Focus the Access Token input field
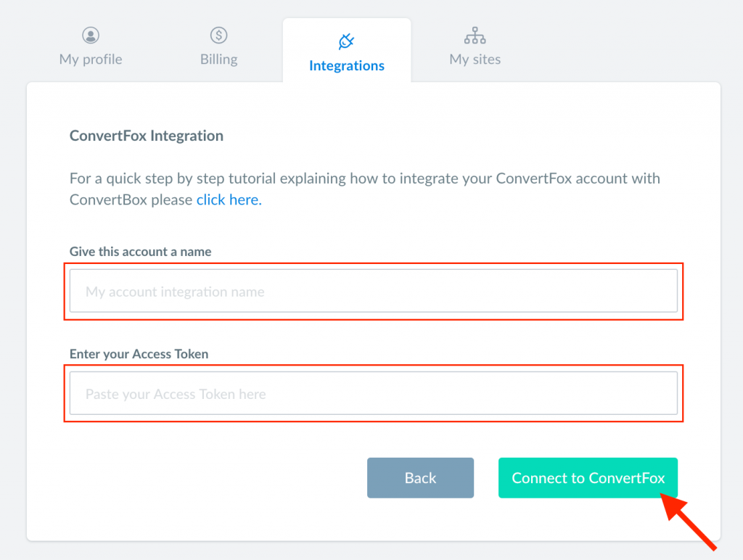The width and height of the screenshot is (743, 560). click(x=374, y=393)
